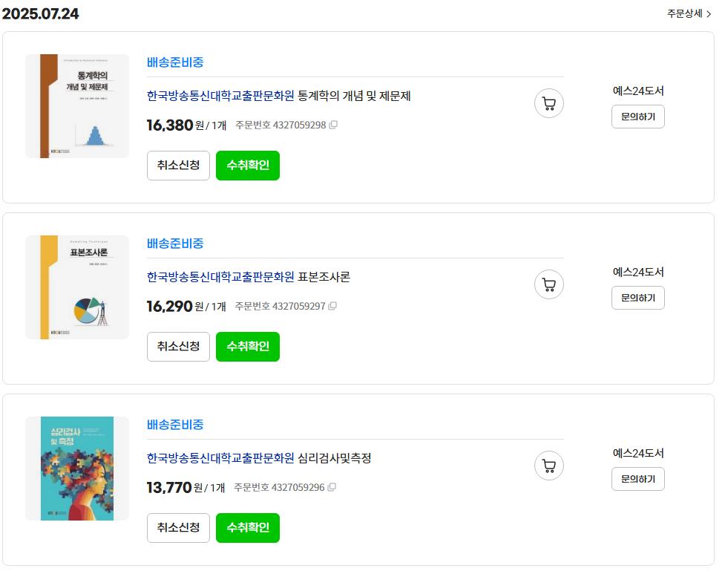
Task: Confirm receipt (수취확인) for 표본조사론
Action: pos(248,347)
